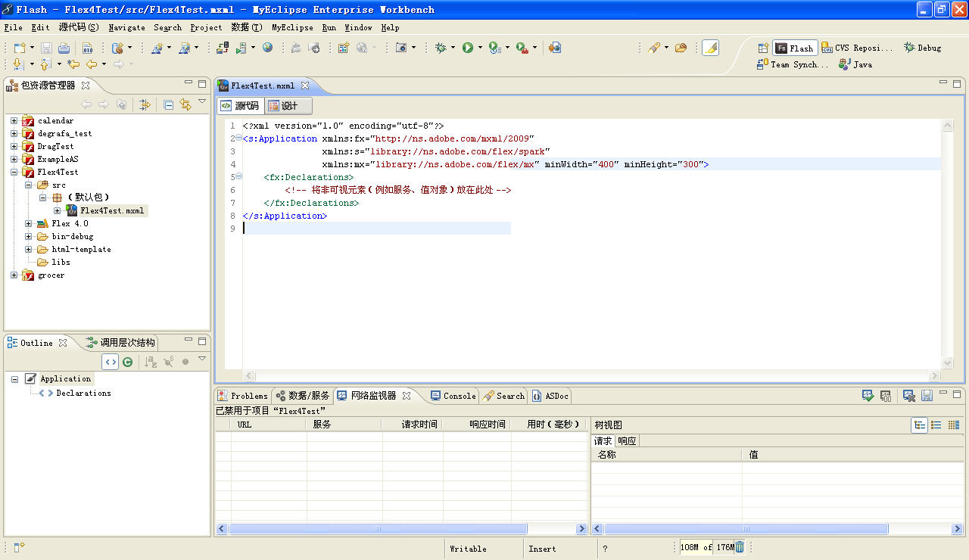This screenshot has height=560, width=969.
Task: Select the 响应 tab in tree view
Action: coord(627,440)
